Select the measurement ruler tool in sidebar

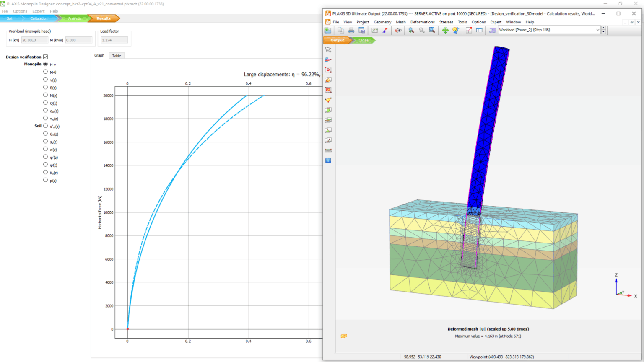tap(328, 150)
